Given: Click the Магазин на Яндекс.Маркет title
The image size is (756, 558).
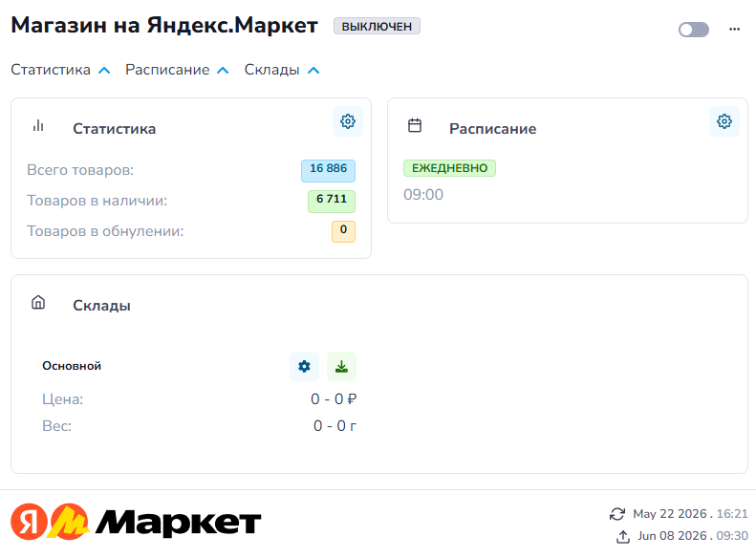Looking at the screenshot, I should click(x=164, y=26).
